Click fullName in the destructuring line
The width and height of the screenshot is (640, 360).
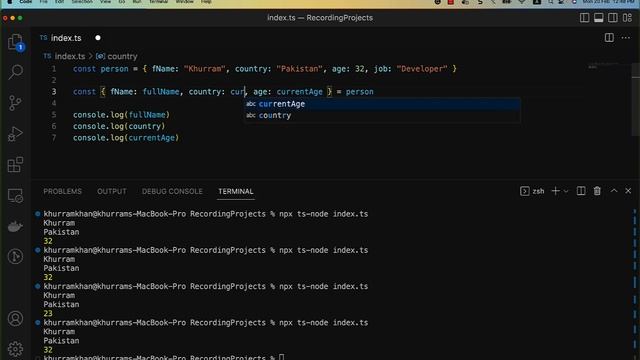(x=161, y=92)
